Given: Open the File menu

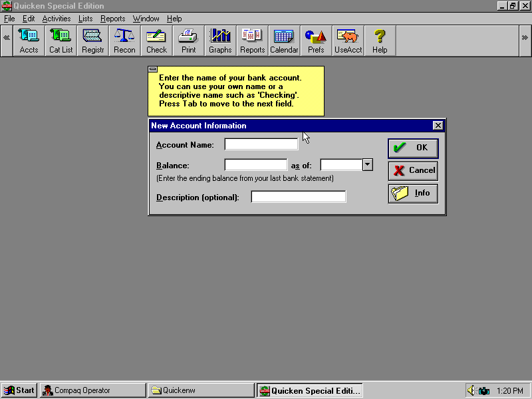Looking at the screenshot, I should pyautogui.click(x=9, y=19).
